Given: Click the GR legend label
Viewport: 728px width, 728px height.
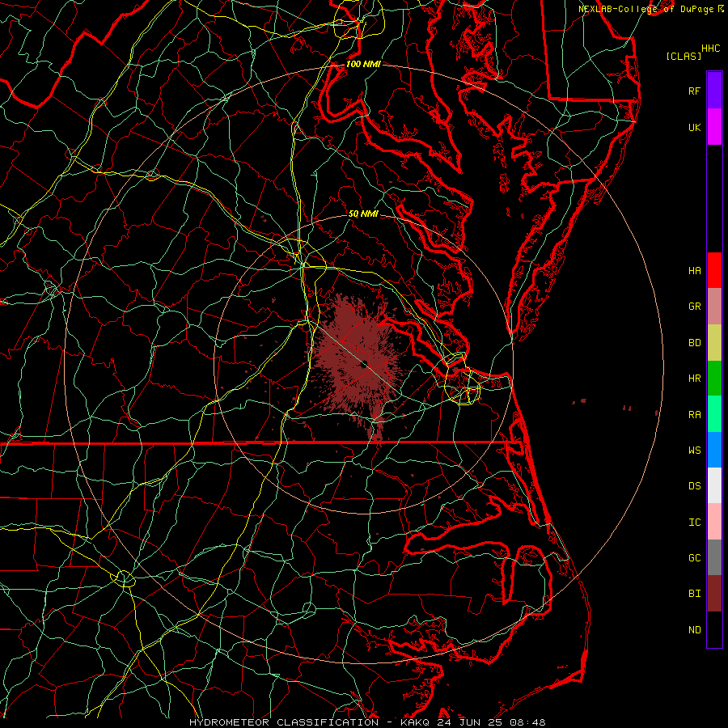Looking at the screenshot, I should 694,307.
